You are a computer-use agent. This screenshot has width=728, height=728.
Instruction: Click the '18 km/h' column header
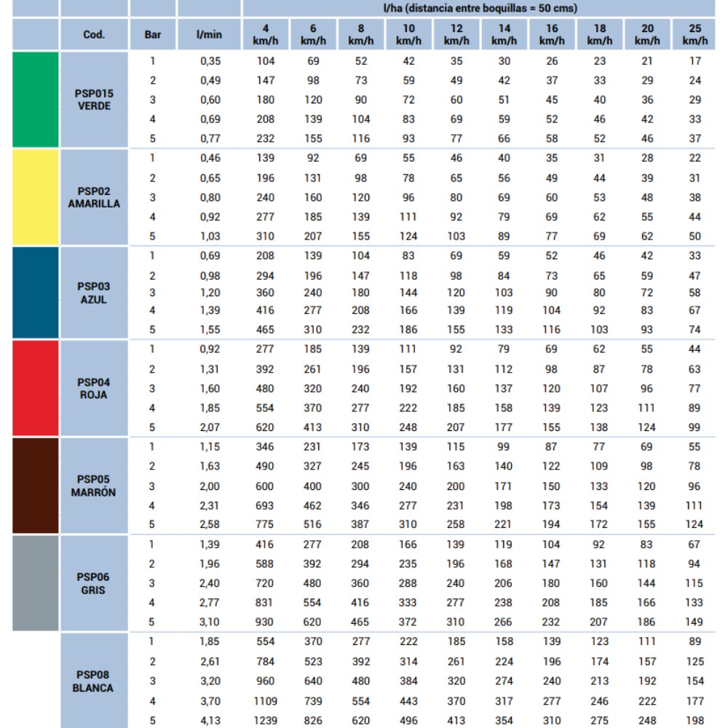(x=600, y=34)
